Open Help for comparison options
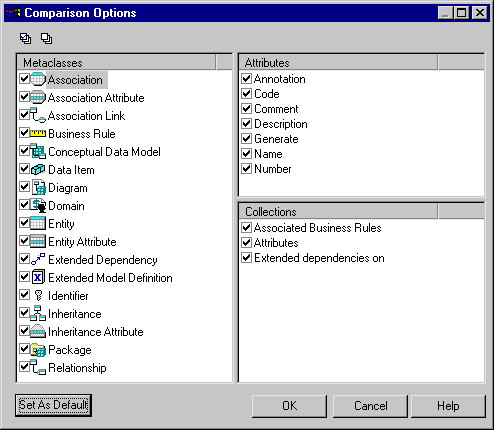 448,406
